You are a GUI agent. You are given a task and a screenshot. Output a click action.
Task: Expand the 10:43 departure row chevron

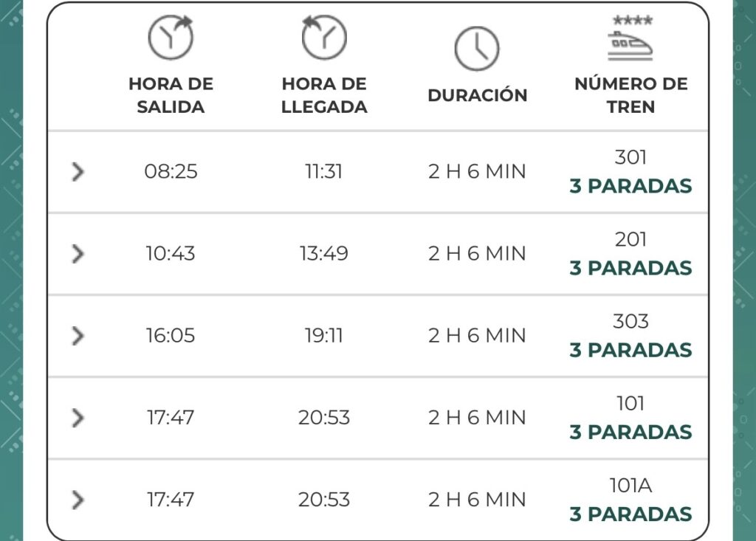pos(78,254)
